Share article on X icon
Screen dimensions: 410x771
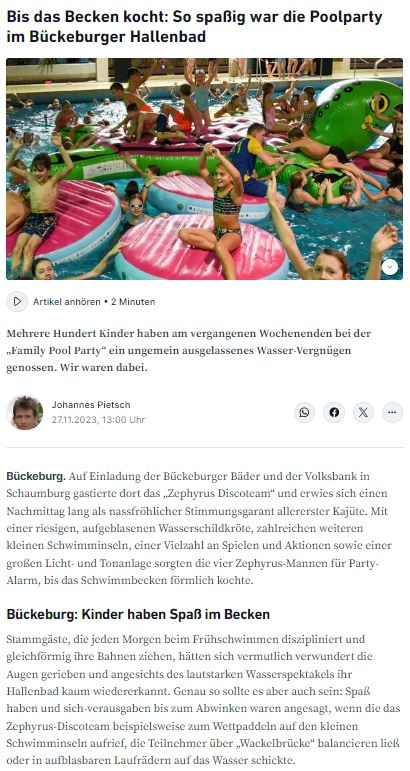(363, 413)
